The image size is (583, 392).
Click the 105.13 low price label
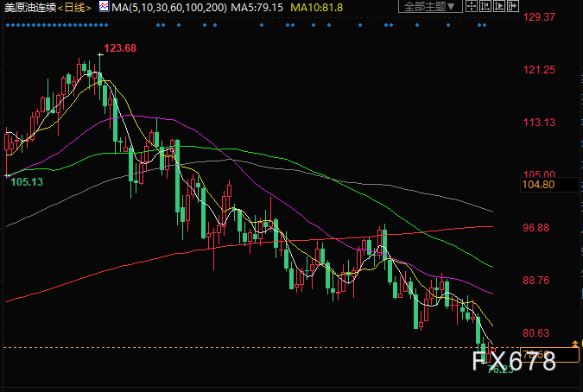click(27, 182)
